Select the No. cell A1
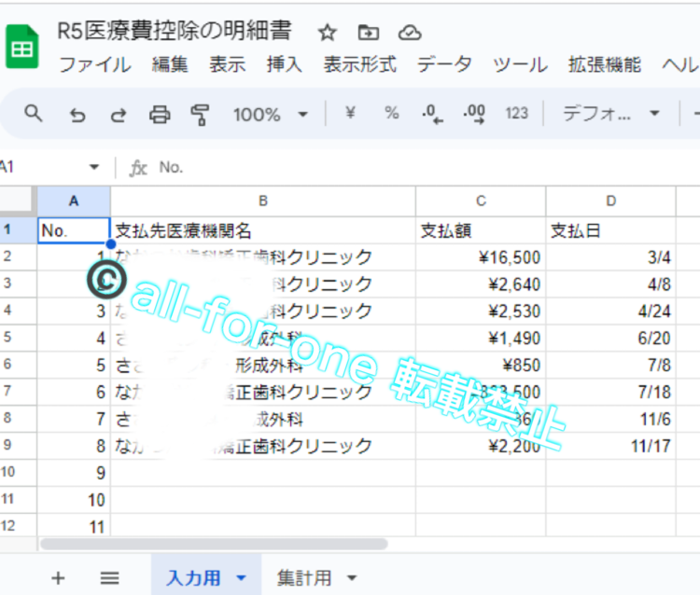Viewport: 700px width, 595px height. pyautogui.click(x=74, y=230)
